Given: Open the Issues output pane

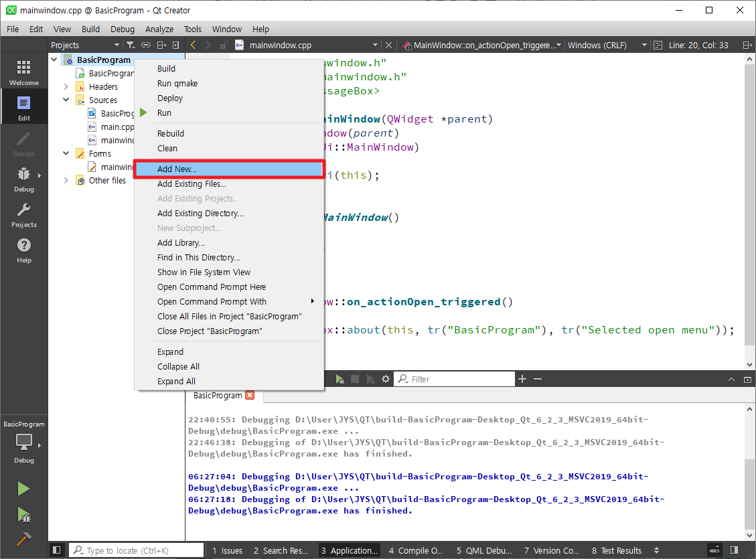Looking at the screenshot, I should [x=228, y=550].
